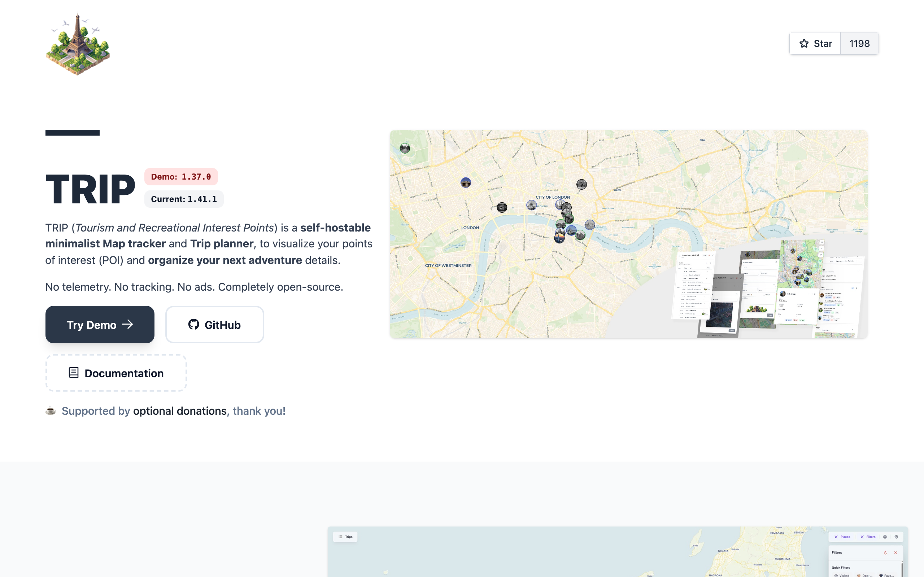The image size is (924, 577).
Task: Open the Trips list menu button
Action: coord(345,537)
